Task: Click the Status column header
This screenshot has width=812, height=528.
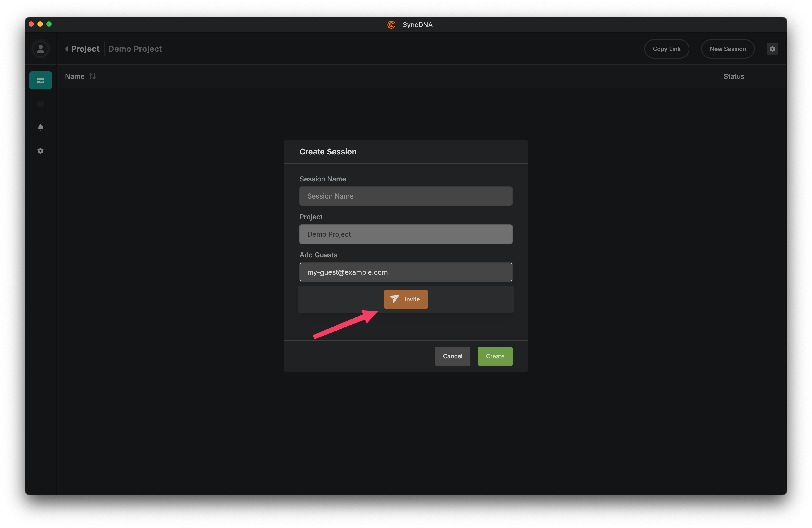Action: [x=734, y=76]
